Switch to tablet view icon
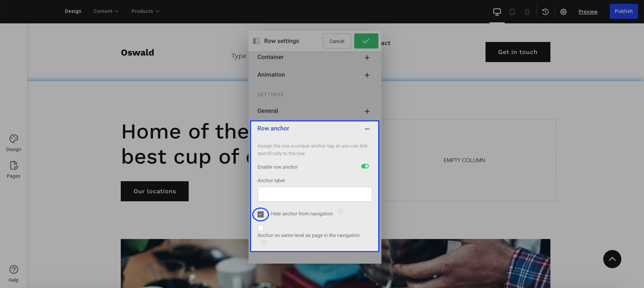This screenshot has width=644, height=288. pos(512,12)
